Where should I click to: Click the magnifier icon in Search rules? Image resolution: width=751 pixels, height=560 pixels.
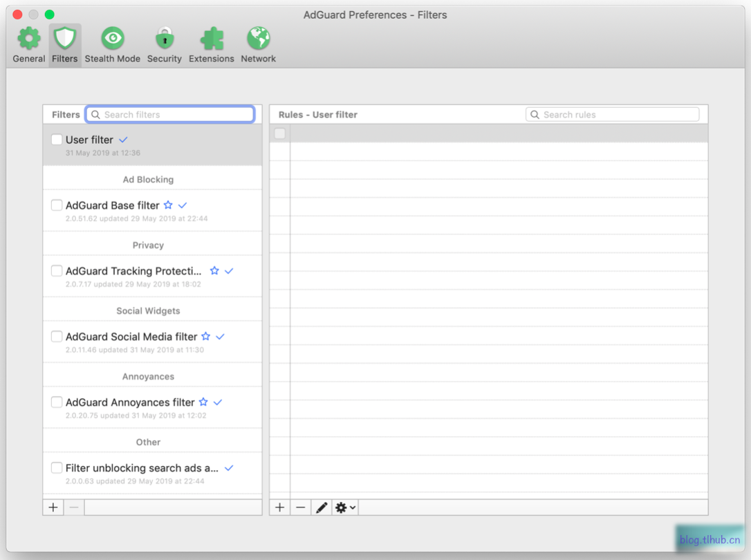(x=535, y=115)
